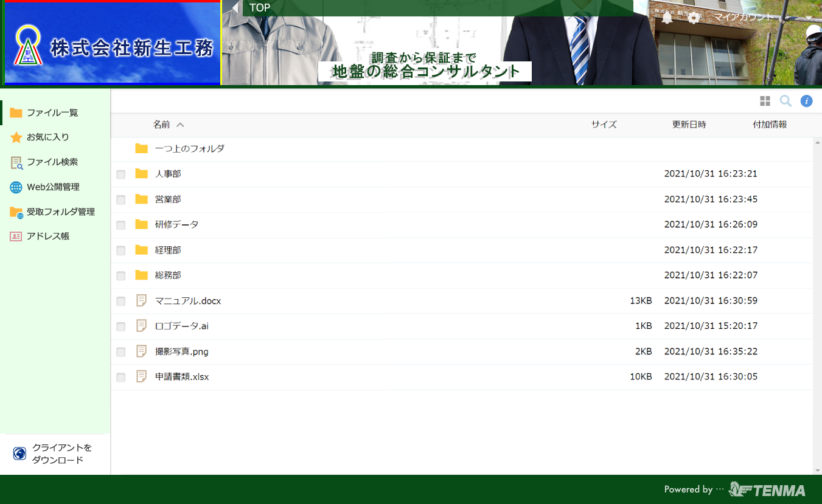
Task: Click the folder icon for 人事部
Action: coord(142,174)
